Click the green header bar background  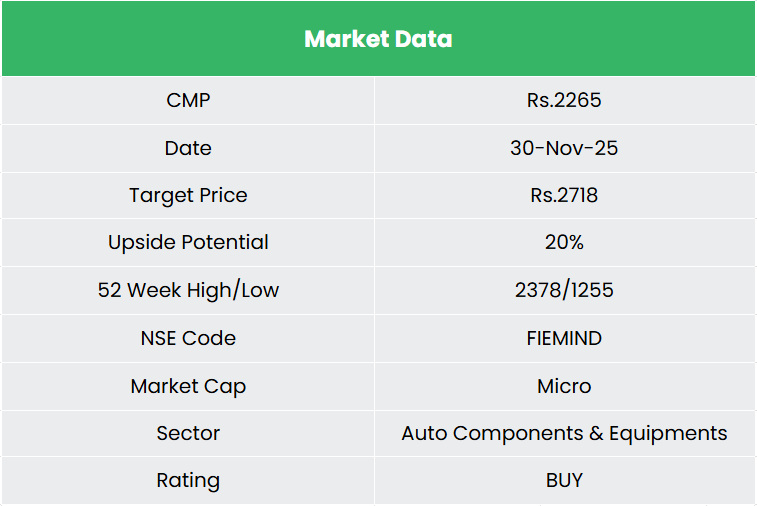coord(120,39)
